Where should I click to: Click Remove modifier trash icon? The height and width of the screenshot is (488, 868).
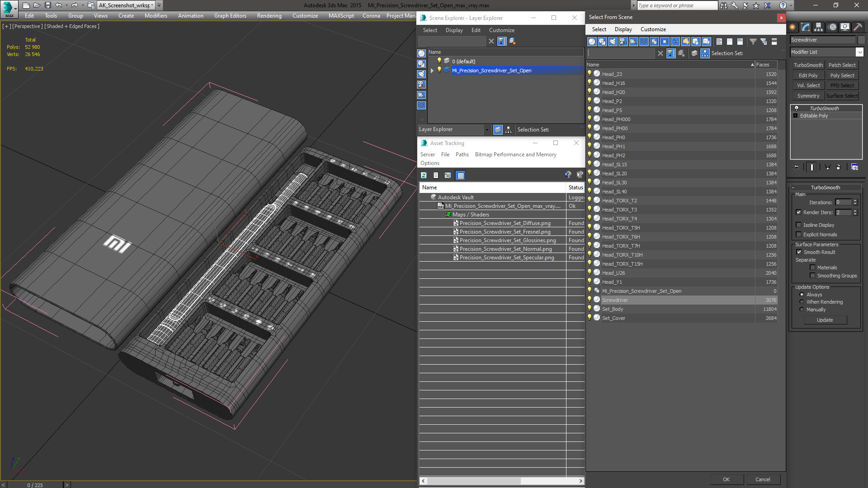click(838, 167)
